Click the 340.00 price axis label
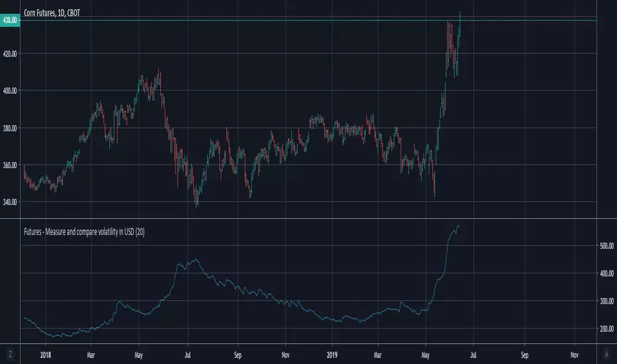Screen dimensions: 617x364 pos(10,202)
